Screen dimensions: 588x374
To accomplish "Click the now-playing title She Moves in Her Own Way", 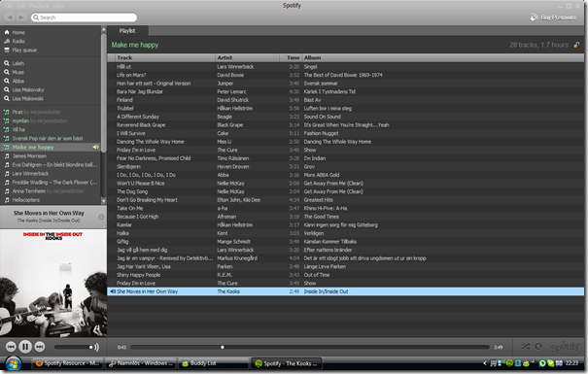I will pos(49,213).
